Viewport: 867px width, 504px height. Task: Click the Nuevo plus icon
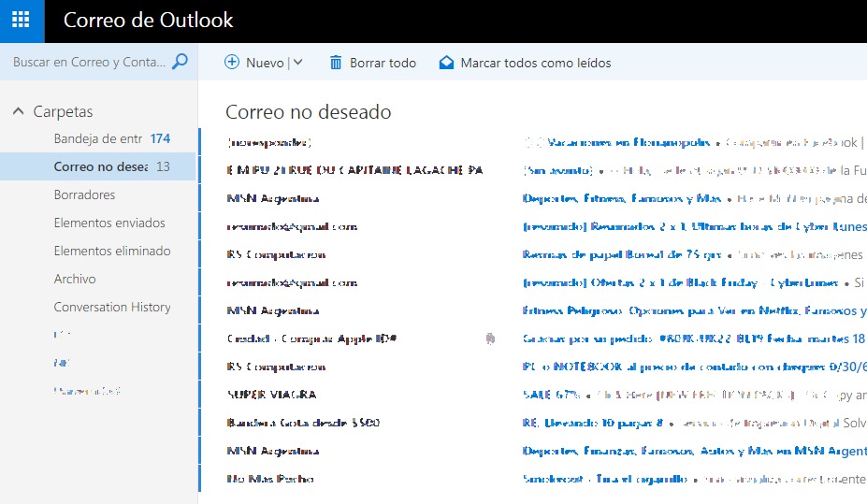click(x=232, y=62)
